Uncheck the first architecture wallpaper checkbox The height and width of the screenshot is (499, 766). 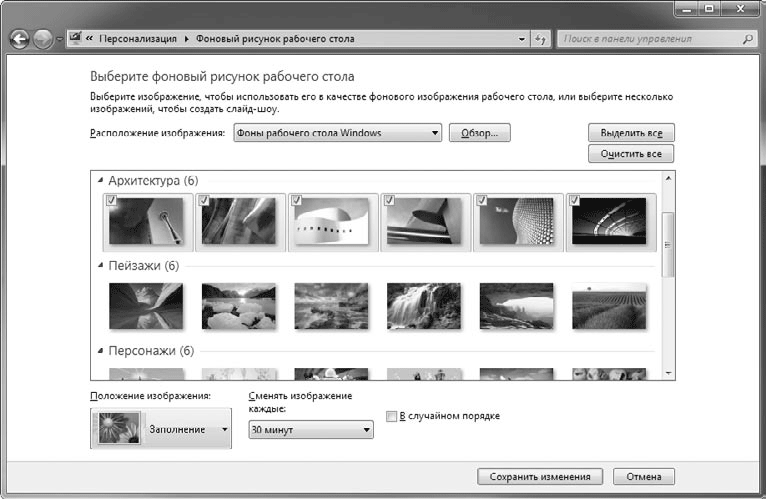111,201
